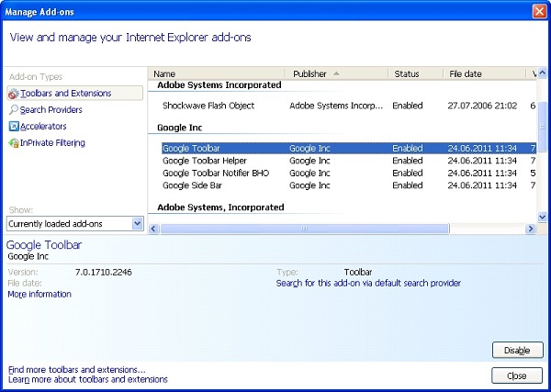Viewport: 551px width, 392px height.
Task: Select Toolbars and Extensions add-on type
Action: point(74,93)
